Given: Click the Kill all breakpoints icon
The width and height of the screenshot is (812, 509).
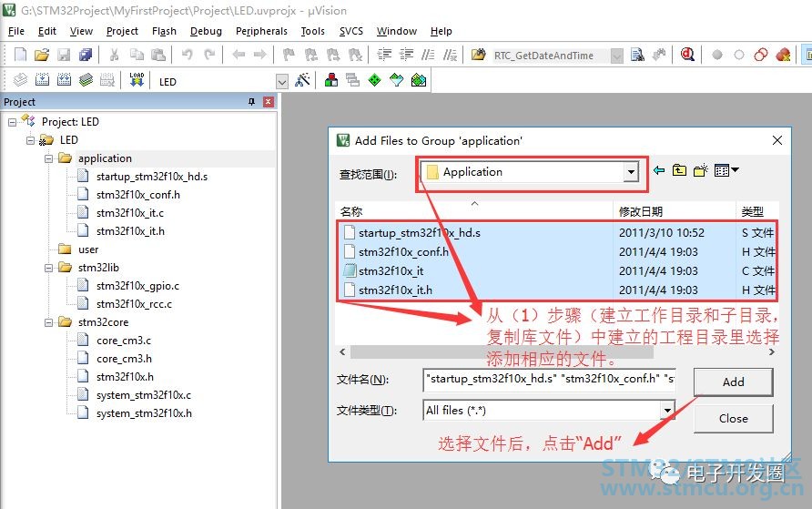Looking at the screenshot, I should pos(783,55).
